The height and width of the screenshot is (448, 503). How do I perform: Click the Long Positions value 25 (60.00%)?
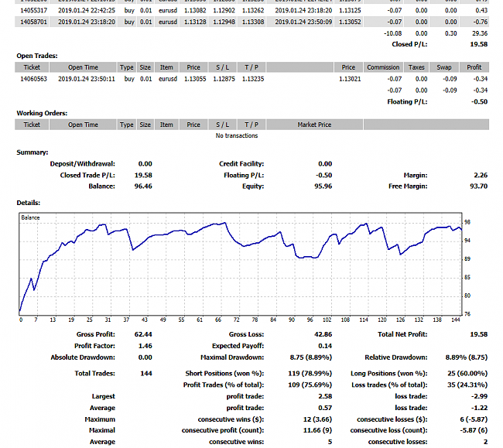tap(467, 374)
